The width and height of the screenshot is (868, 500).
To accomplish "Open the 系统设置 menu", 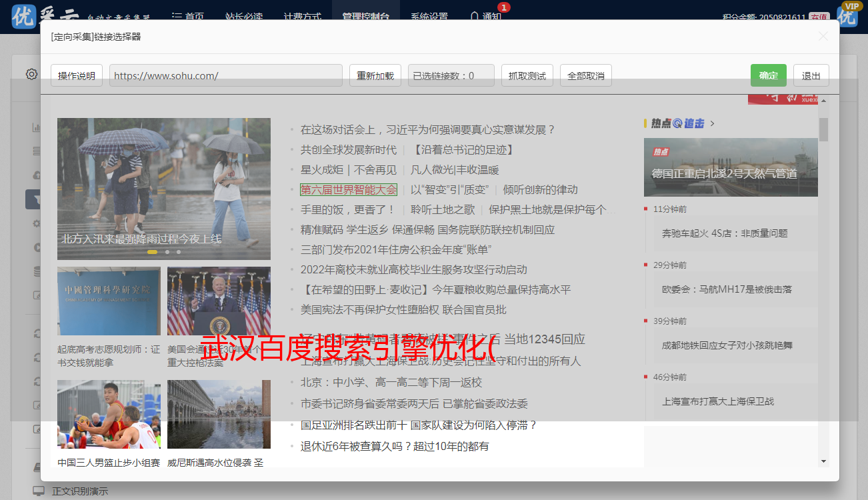I will pyautogui.click(x=429, y=17).
